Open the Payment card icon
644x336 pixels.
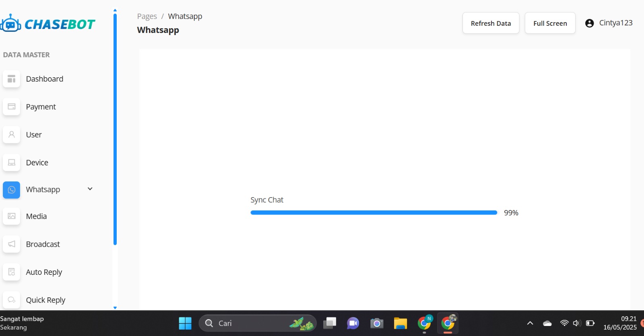coord(11,107)
